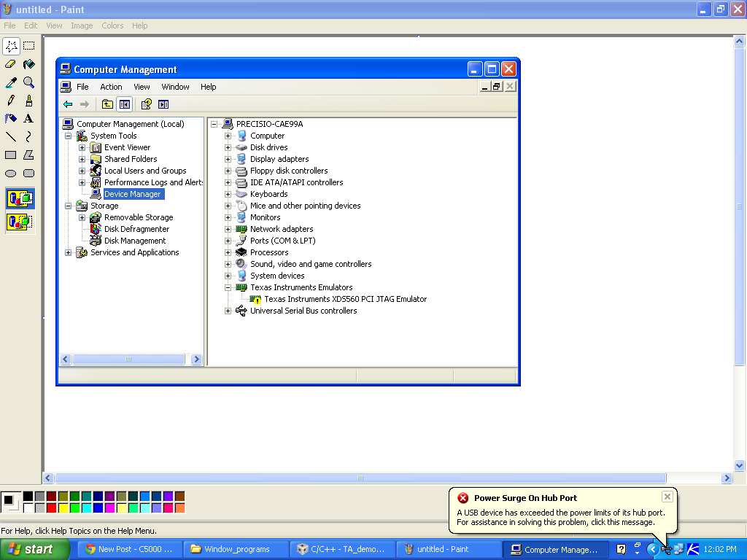Pick the orange color swatch

(179, 508)
